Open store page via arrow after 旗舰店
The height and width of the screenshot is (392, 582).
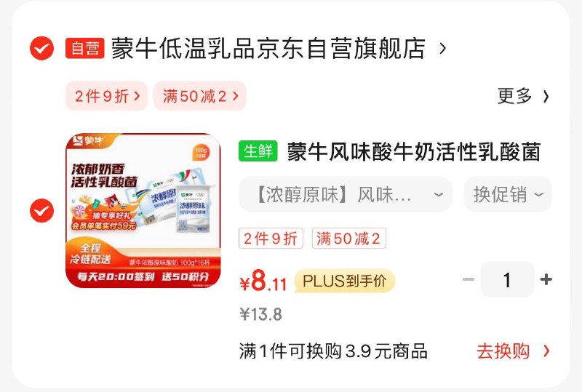442,48
